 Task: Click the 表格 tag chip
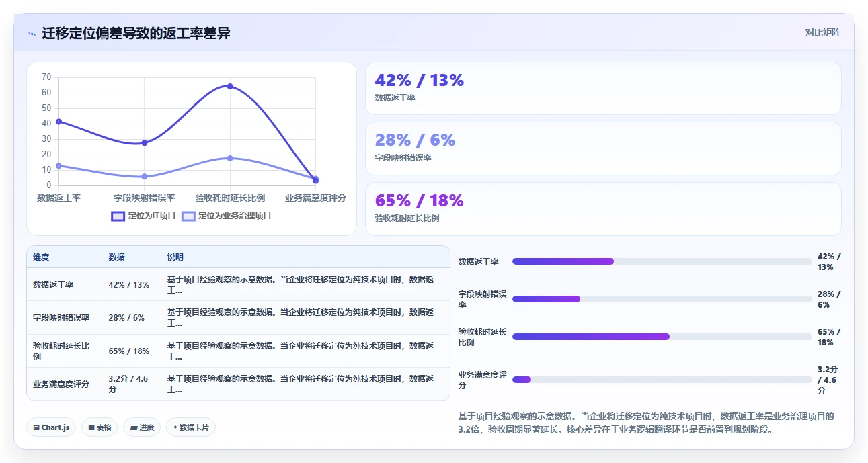[x=100, y=427]
